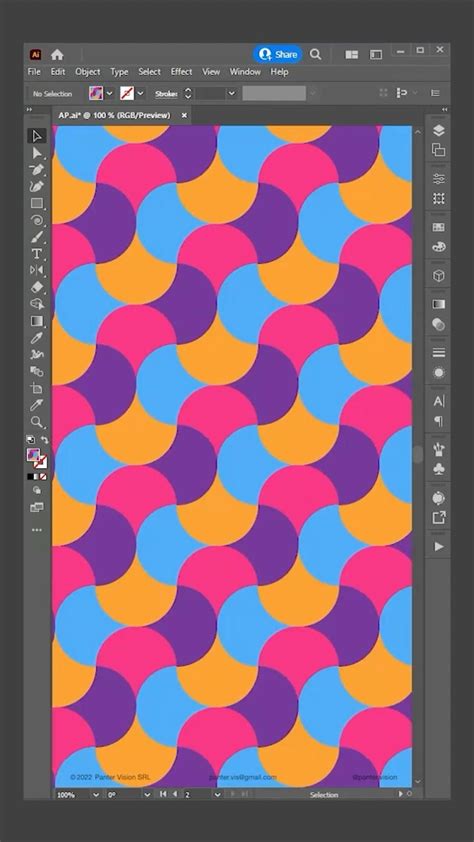
Task: Open the Layers panel
Action: point(439,130)
